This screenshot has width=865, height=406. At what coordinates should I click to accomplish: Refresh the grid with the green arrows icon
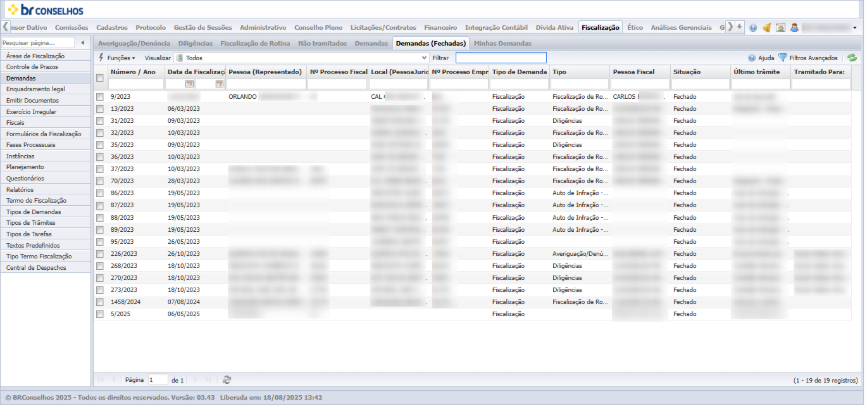[x=852, y=57]
